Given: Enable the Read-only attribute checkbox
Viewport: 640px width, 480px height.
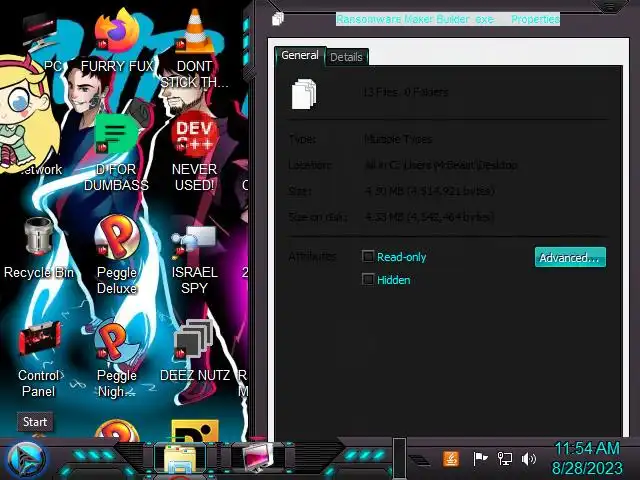Looking at the screenshot, I should 368,257.
